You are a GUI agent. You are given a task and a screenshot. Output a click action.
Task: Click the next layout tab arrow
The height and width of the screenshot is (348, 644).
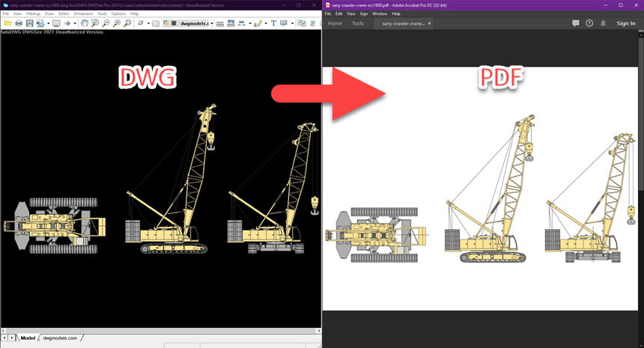tap(11, 338)
